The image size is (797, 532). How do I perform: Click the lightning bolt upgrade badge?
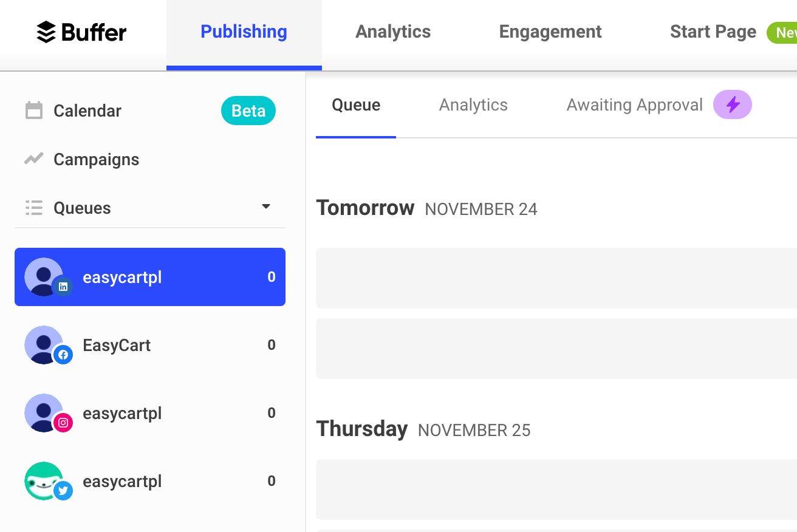733,104
